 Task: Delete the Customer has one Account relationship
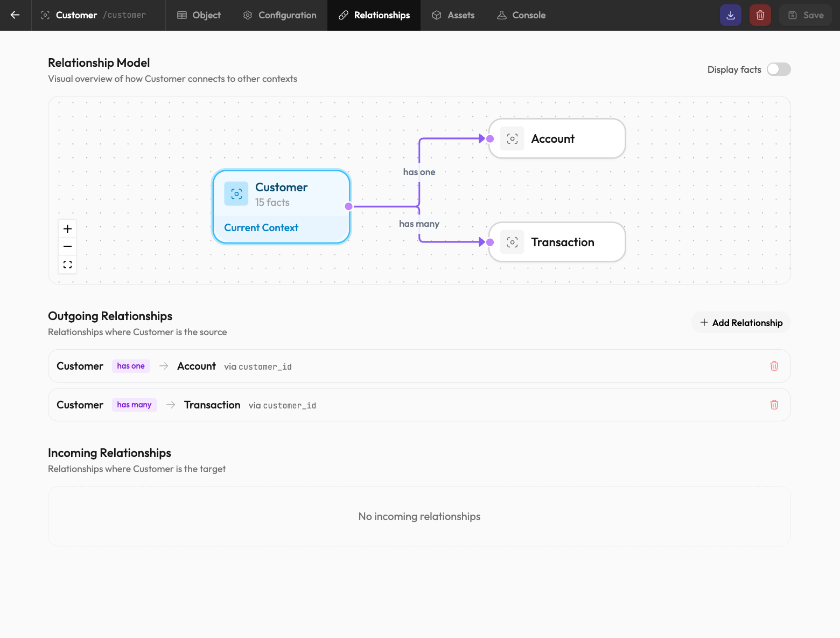(x=774, y=366)
